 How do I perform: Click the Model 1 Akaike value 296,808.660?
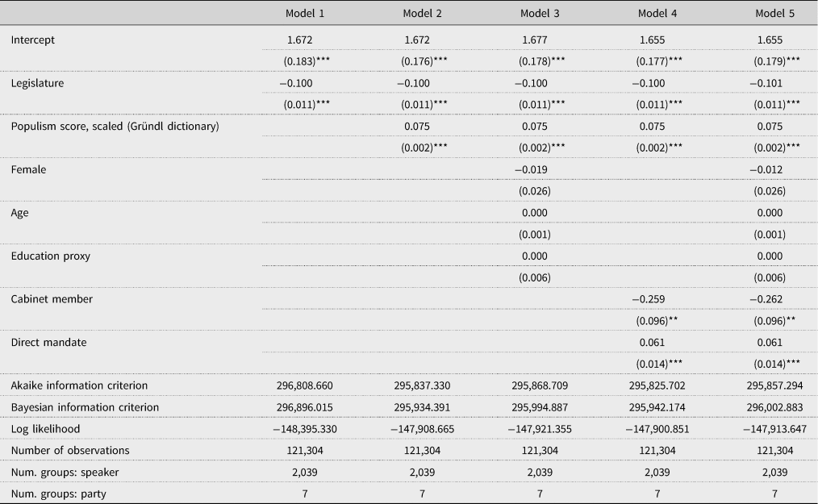click(304, 386)
